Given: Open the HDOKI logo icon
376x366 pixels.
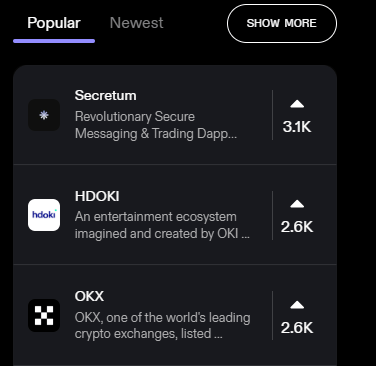Looking at the screenshot, I should pyautogui.click(x=44, y=215).
